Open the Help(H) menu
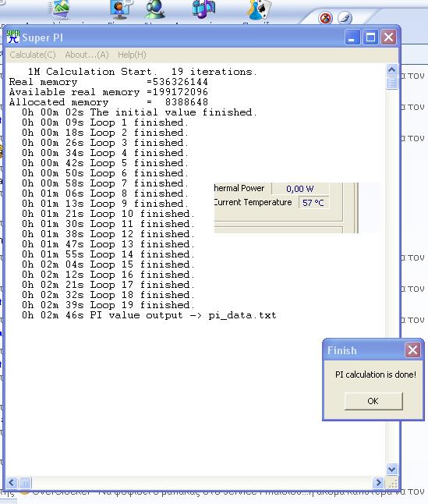The width and height of the screenshot is (428, 504). pyautogui.click(x=132, y=55)
